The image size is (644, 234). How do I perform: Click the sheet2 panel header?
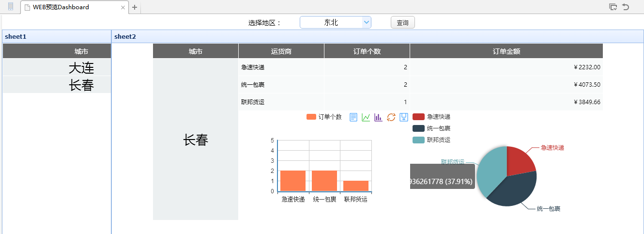point(378,36)
